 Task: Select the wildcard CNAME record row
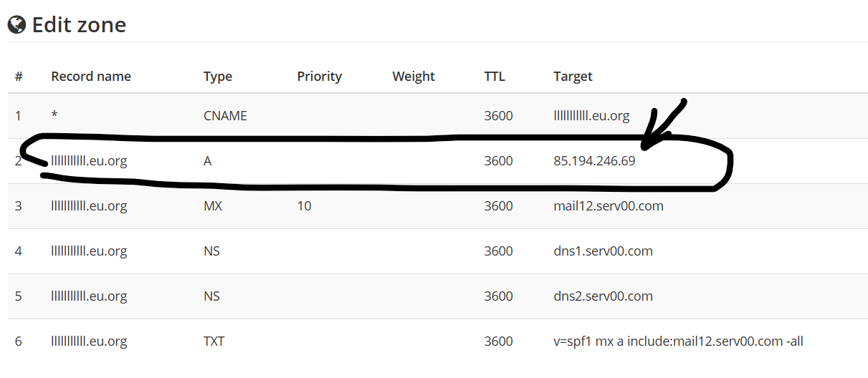pos(438,116)
